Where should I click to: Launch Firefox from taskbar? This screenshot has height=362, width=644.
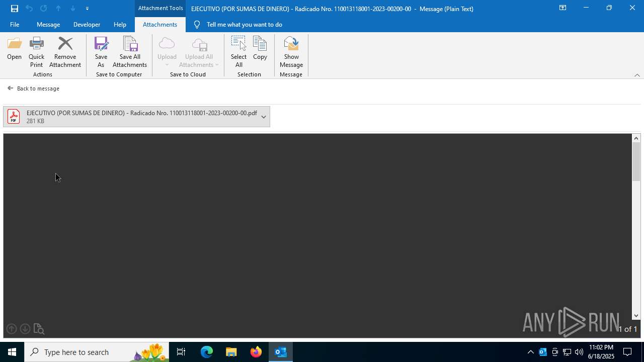(x=256, y=352)
